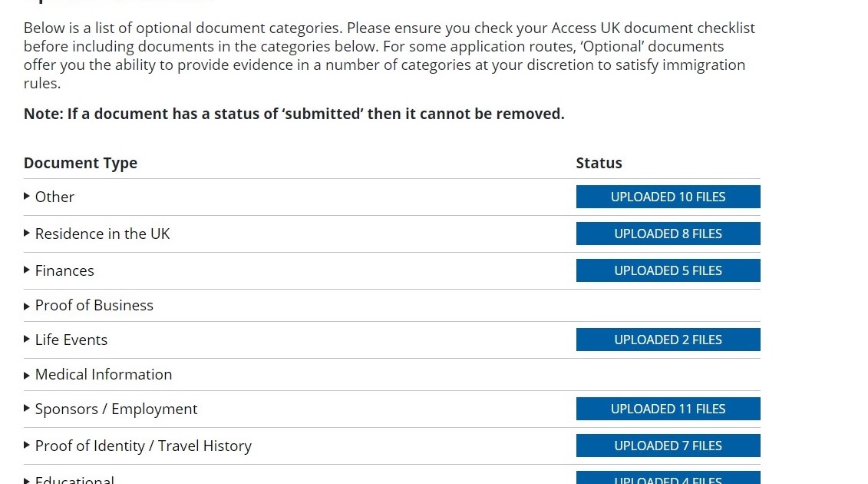
Task: Click the page scrollbar on the right edge
Action: (x=862, y=242)
